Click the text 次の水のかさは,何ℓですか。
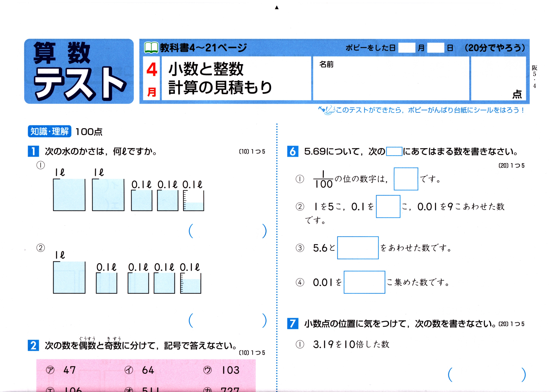The width and height of the screenshot is (551, 392). pos(101,151)
